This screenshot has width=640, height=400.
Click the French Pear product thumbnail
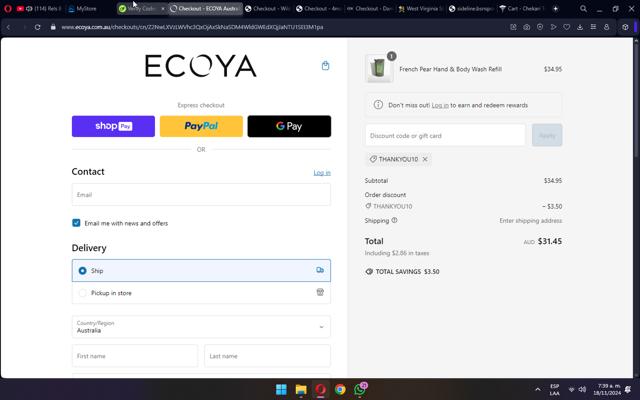379,69
